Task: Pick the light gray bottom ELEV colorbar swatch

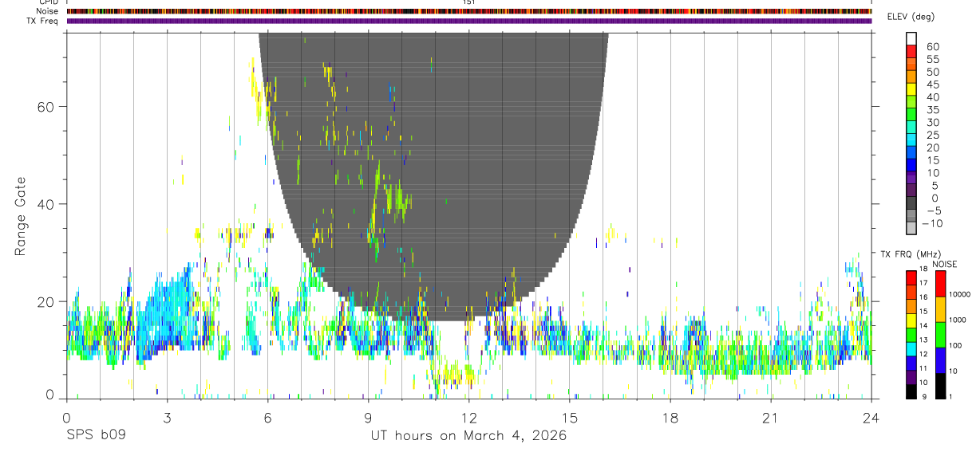Action: tap(911, 228)
